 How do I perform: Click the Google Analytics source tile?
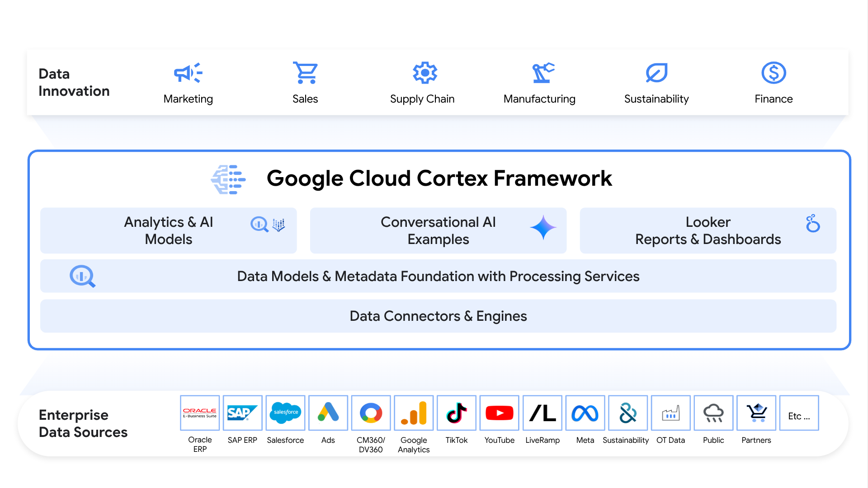click(414, 413)
